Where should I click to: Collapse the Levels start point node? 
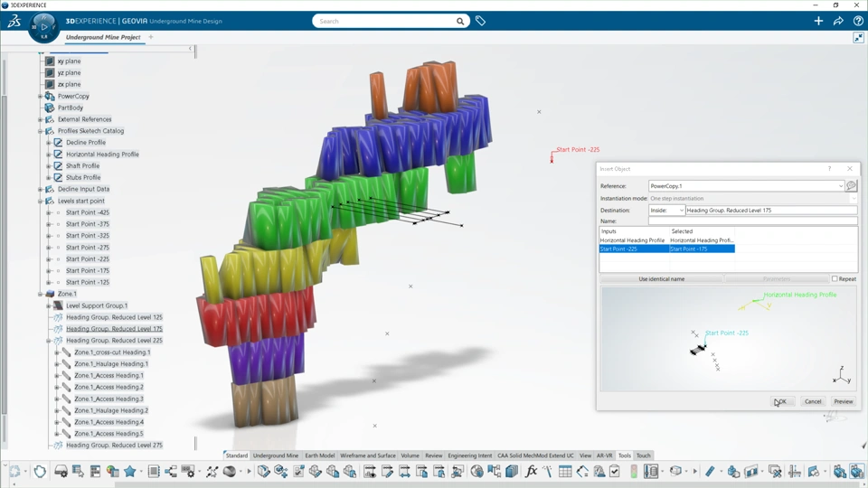pos(41,201)
